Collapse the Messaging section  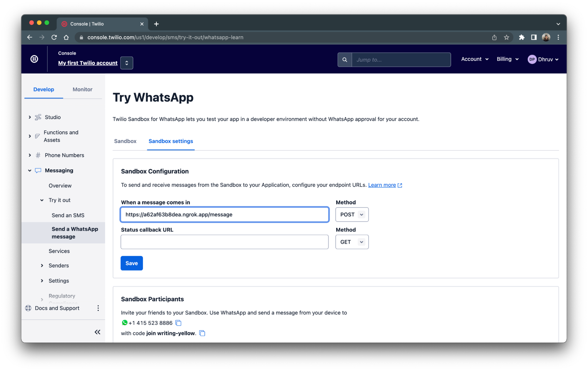[x=30, y=171]
